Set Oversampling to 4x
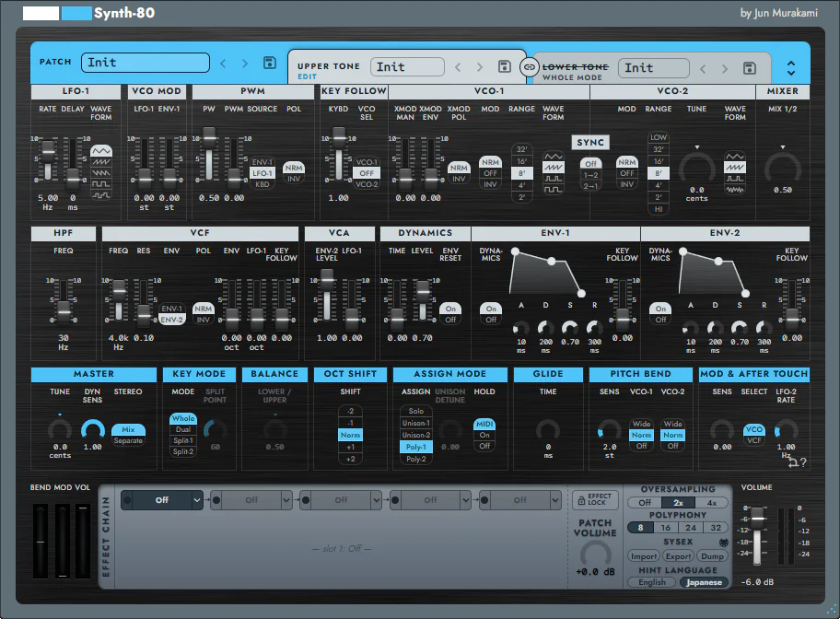Screen dimensions: 840x619 (x=712, y=503)
